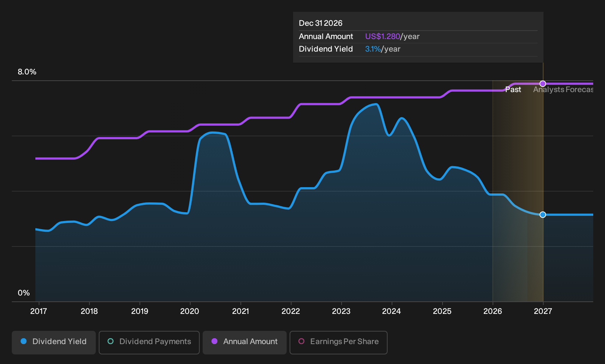The image size is (605, 364).
Task: Click the Past region label
Action: pyautogui.click(x=513, y=90)
